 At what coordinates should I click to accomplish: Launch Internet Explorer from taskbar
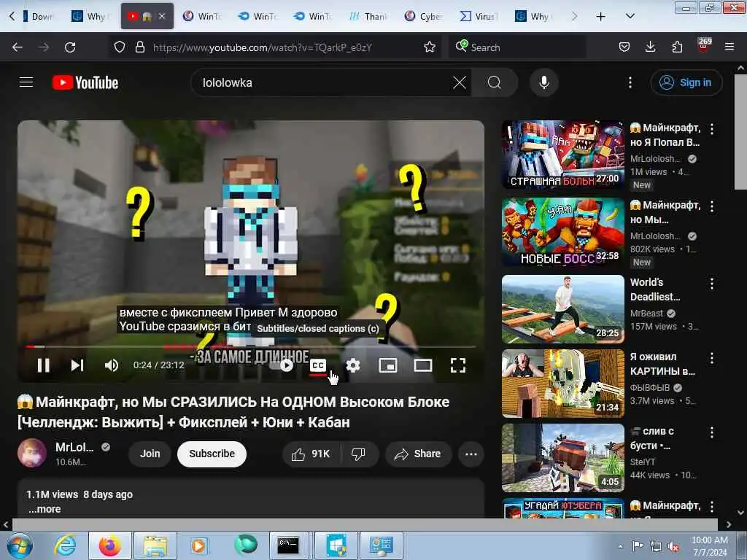(65, 546)
